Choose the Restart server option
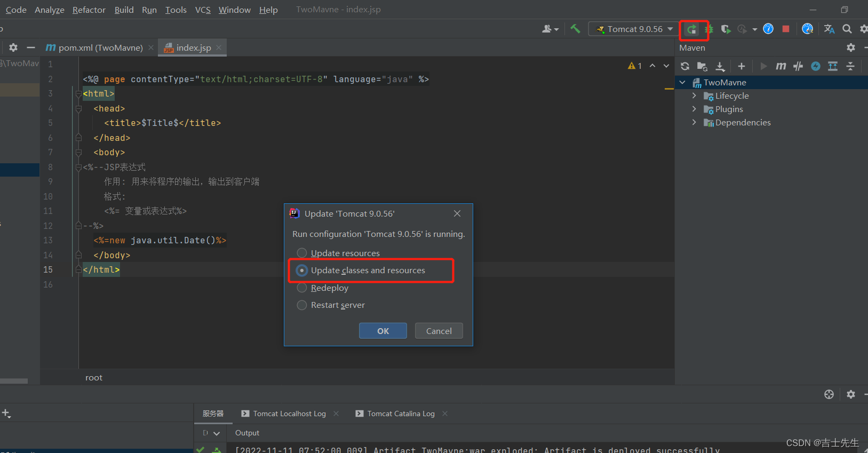The image size is (868, 453). pyautogui.click(x=331, y=305)
